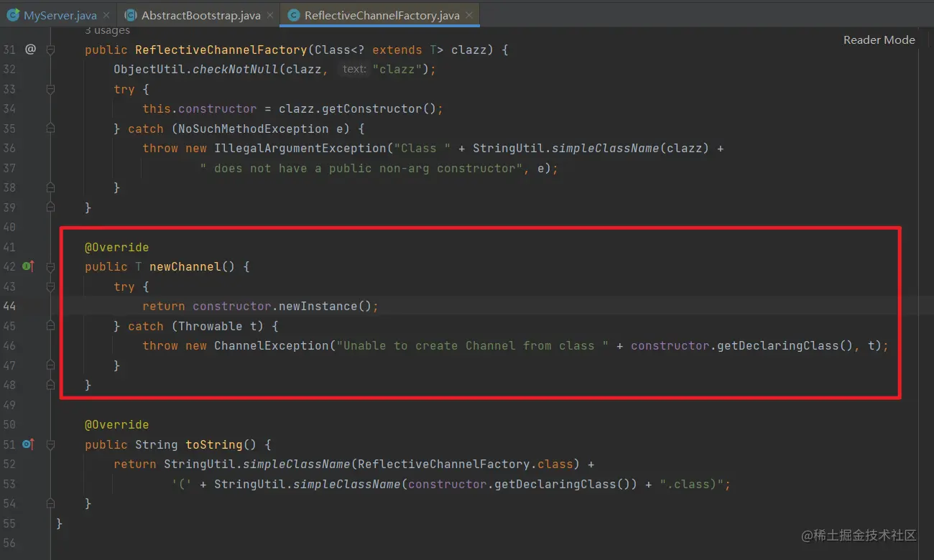Click the '".class)"' string on line 53
This screenshot has height=560, width=934.
click(x=692, y=484)
